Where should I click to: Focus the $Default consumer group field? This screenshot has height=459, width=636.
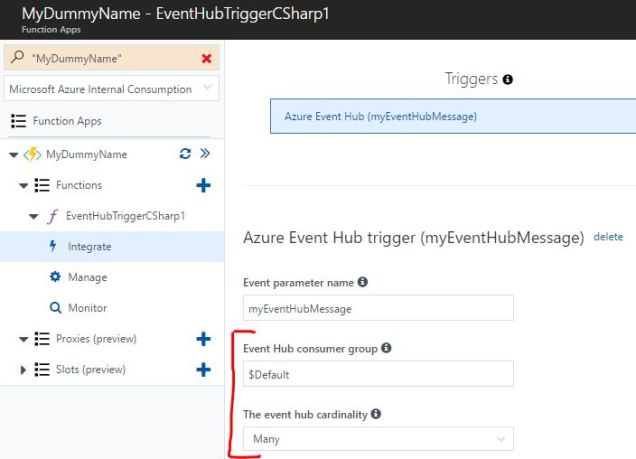pyautogui.click(x=378, y=374)
